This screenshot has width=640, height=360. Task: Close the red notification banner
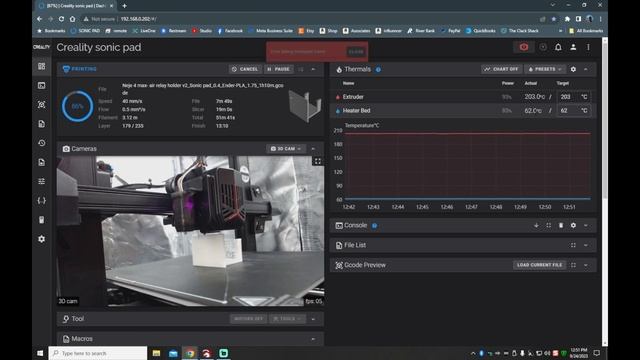(x=356, y=52)
